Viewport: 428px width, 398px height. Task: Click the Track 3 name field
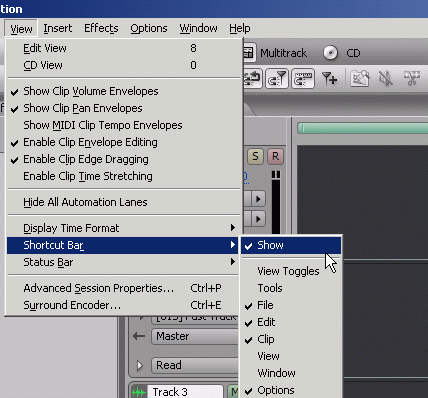185,392
